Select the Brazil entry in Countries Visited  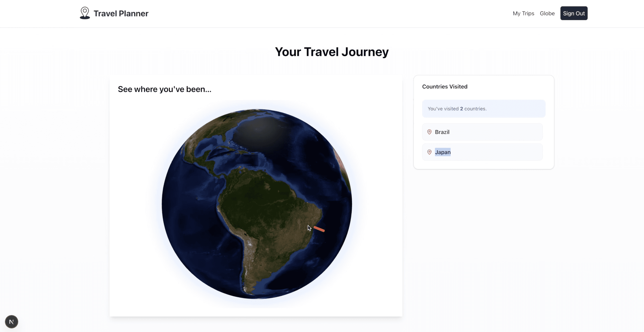tap(482, 132)
